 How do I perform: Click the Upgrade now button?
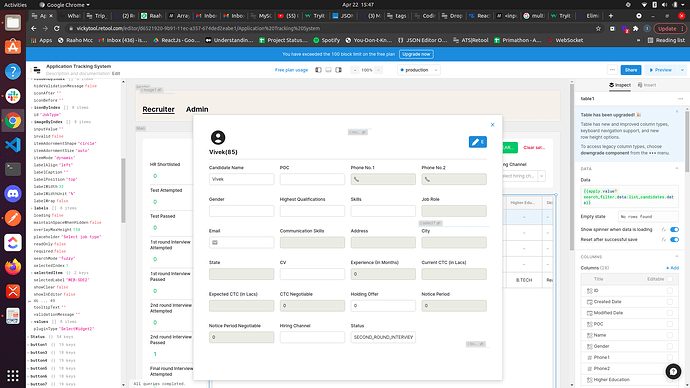click(416, 54)
